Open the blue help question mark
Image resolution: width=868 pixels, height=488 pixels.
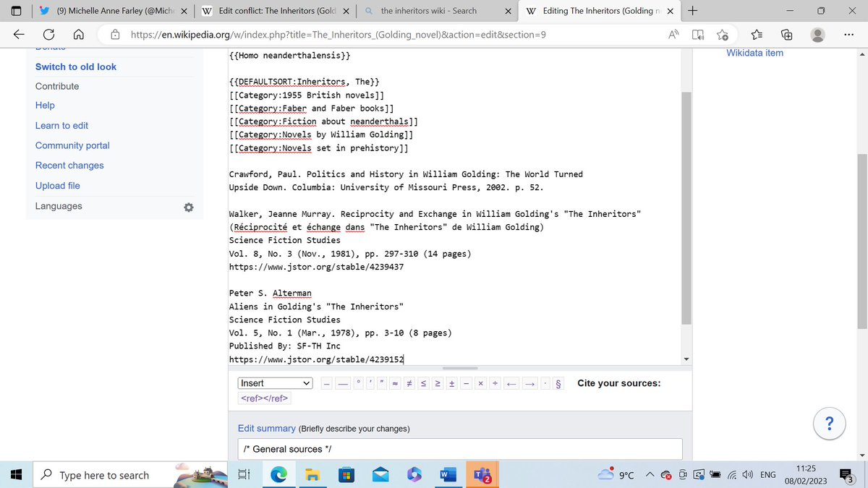pyautogui.click(x=830, y=424)
